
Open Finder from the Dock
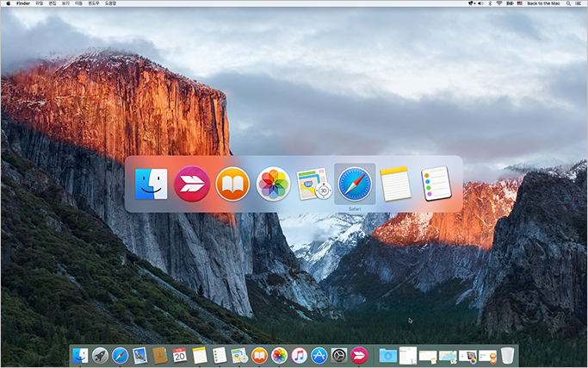click(80, 355)
